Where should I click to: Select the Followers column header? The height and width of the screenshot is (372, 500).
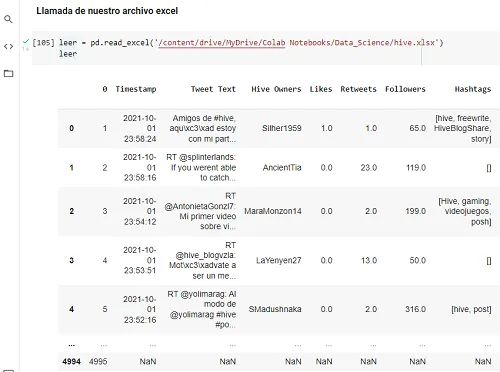point(405,89)
